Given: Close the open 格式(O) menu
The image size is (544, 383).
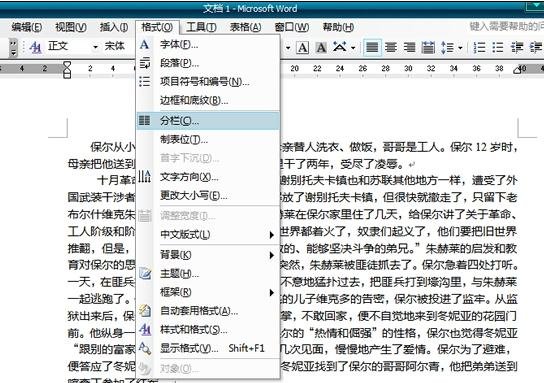Looking at the screenshot, I should click(157, 27).
